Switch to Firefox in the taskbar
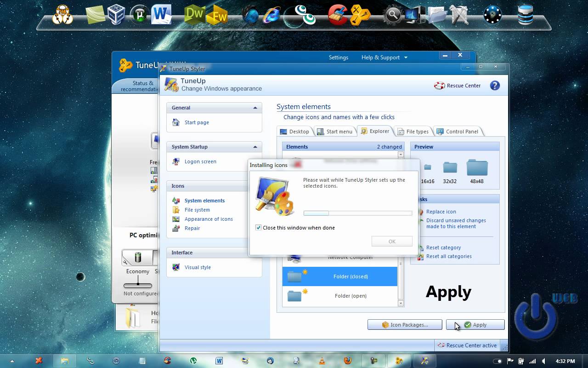This screenshot has width=588, height=368. tap(348, 361)
